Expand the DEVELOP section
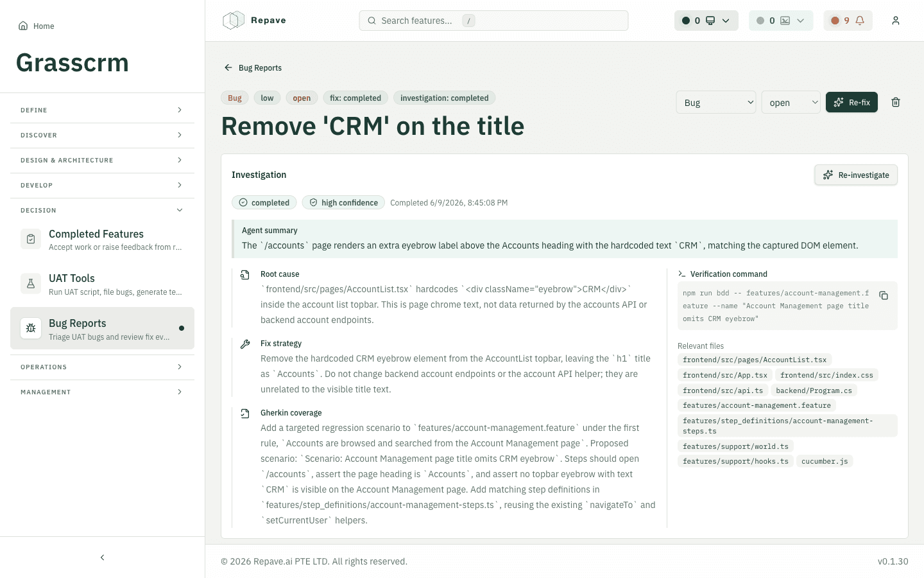The height and width of the screenshot is (578, 924). coord(103,186)
